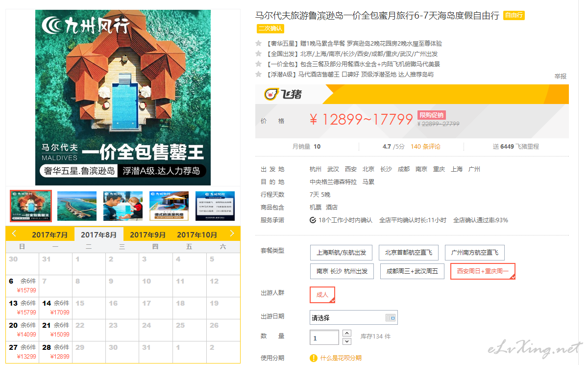Image resolution: width=588 pixels, height=365 pixels.
Task: Select the 北京首都航空直飞 package
Action: (x=408, y=253)
